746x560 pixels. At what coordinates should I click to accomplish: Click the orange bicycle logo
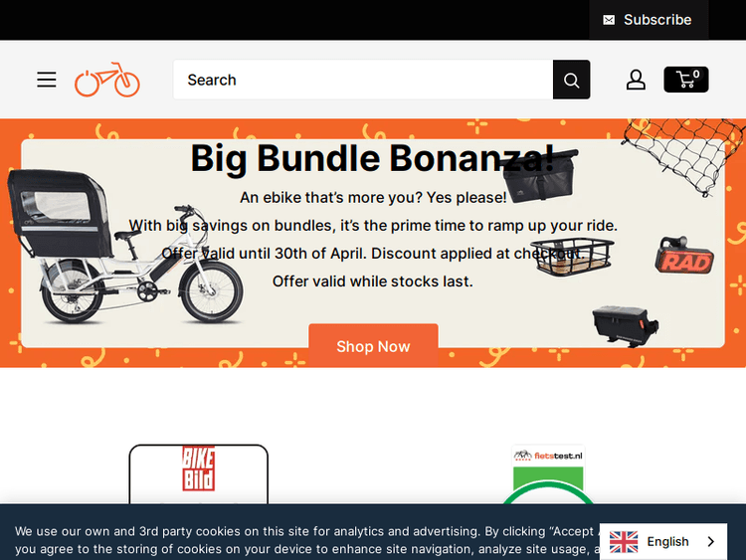pyautogui.click(x=107, y=80)
